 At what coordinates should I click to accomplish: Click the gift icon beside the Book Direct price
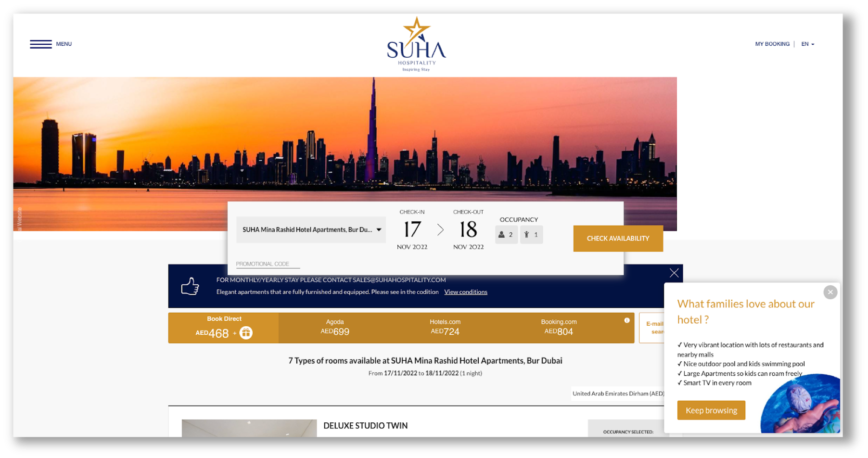(x=245, y=332)
